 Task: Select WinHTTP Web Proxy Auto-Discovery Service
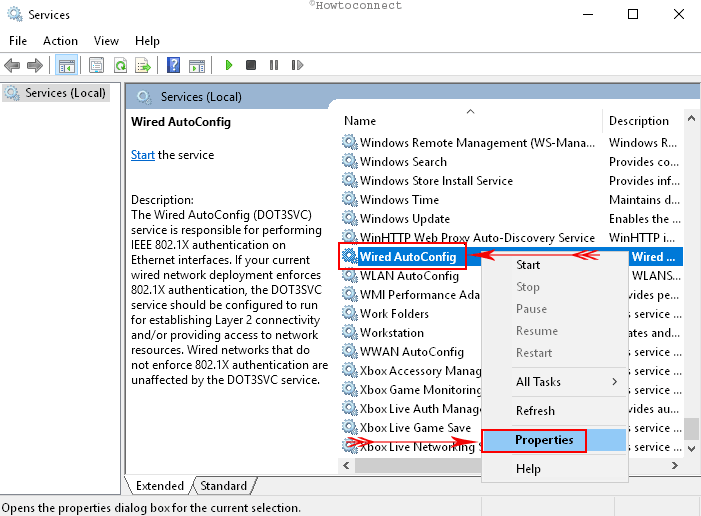click(x=512, y=237)
